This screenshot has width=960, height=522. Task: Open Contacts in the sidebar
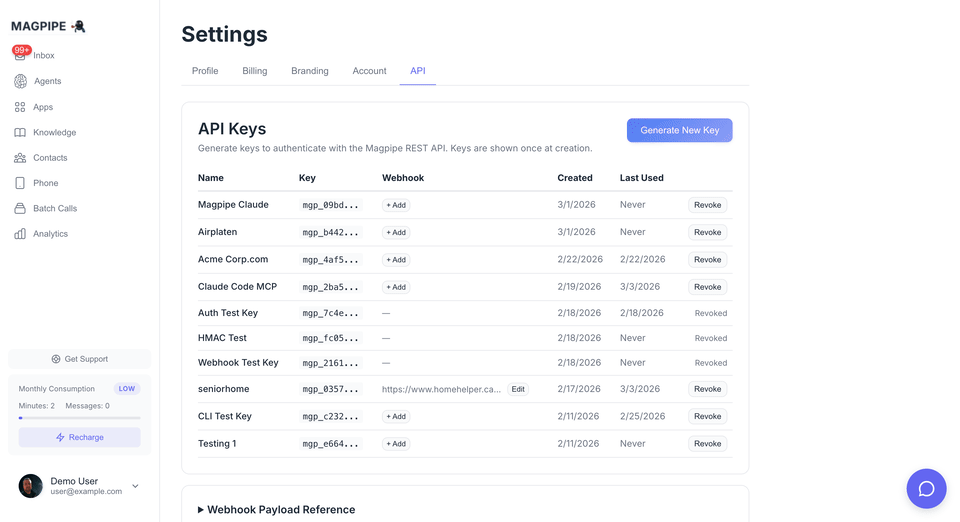(x=50, y=158)
